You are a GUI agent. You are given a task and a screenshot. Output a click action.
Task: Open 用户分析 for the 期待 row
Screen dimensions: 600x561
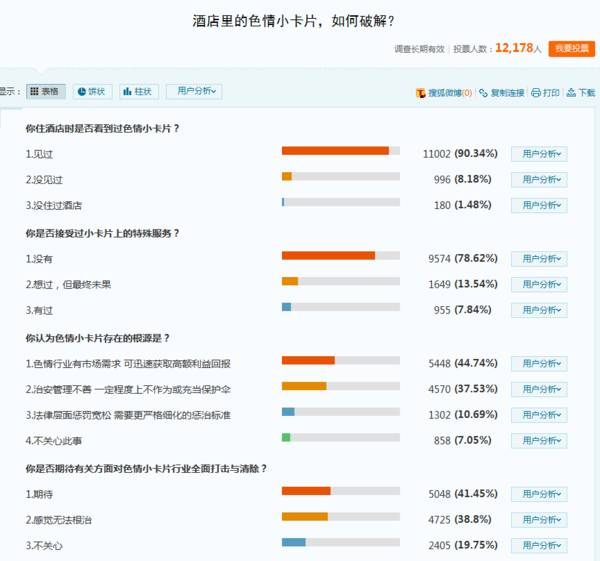click(538, 494)
